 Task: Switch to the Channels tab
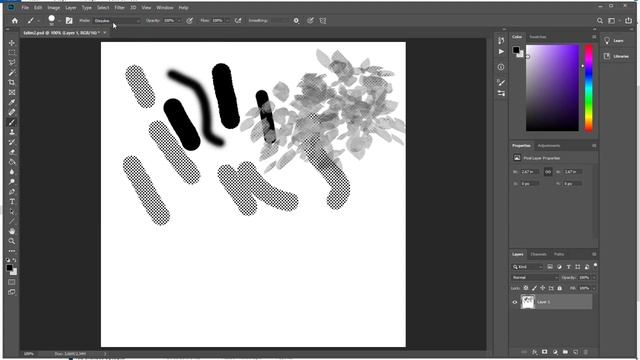pos(538,254)
